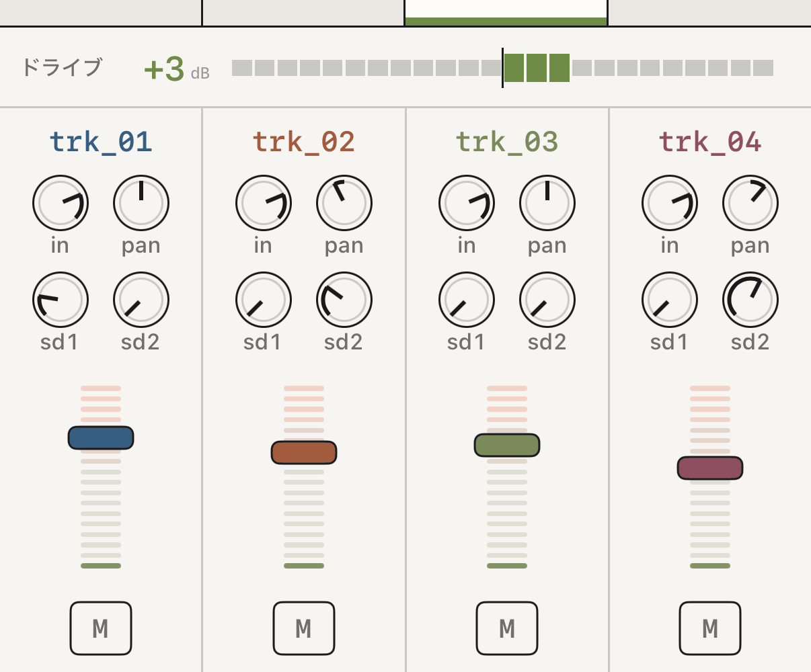Click the trk_01 input gain knob
The height and width of the screenshot is (672, 811).
pos(61,203)
